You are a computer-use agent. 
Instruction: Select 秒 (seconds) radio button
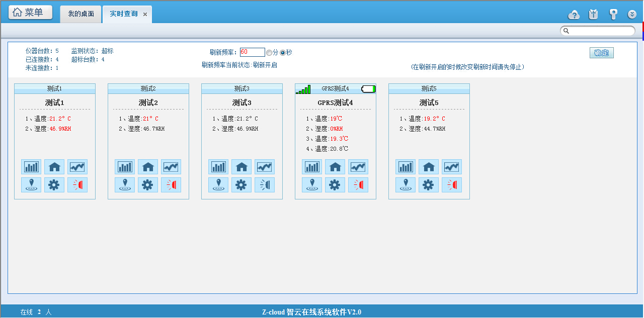(x=283, y=53)
